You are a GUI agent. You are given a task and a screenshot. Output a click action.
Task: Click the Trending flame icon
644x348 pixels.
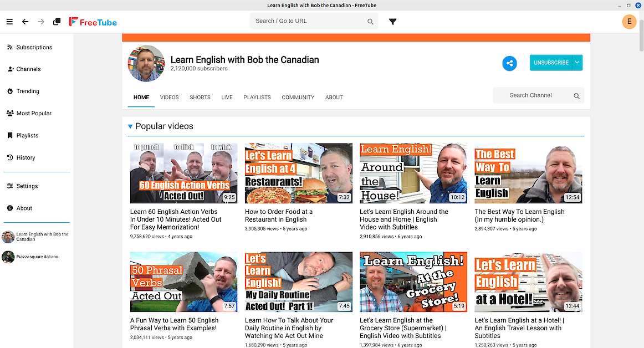10,91
